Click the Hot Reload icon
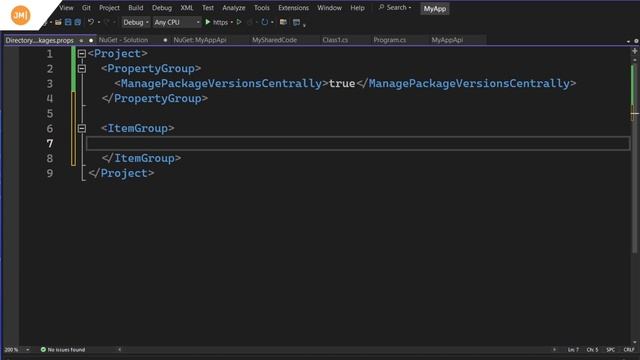Image resolution: width=640 pixels, height=360 pixels. point(264,22)
